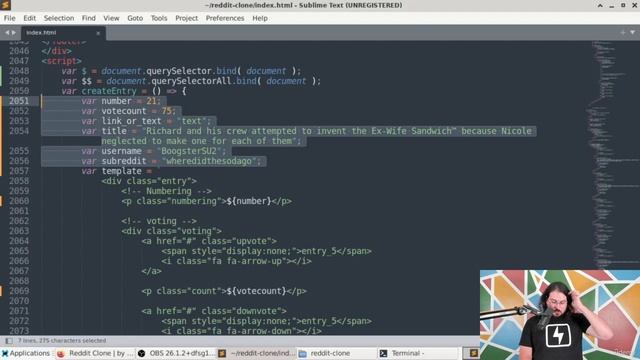This screenshot has width=640, height=360.
Task: Click the ${number} template expression
Action: [249, 201]
